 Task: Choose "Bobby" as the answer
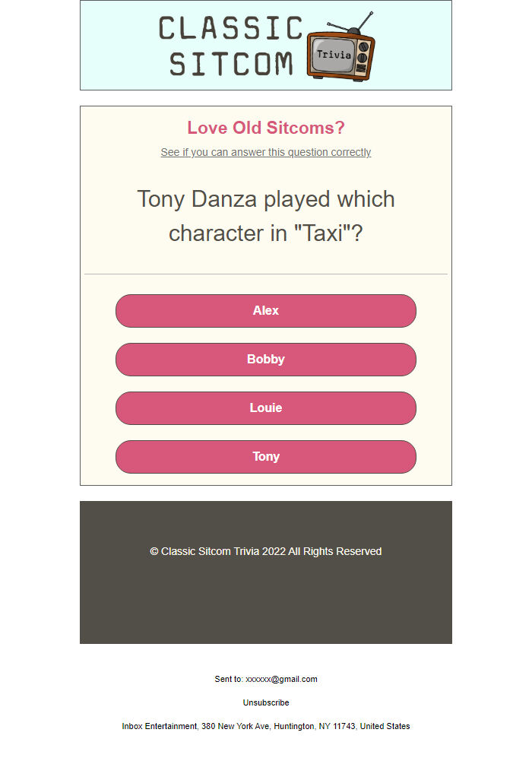[x=266, y=360]
